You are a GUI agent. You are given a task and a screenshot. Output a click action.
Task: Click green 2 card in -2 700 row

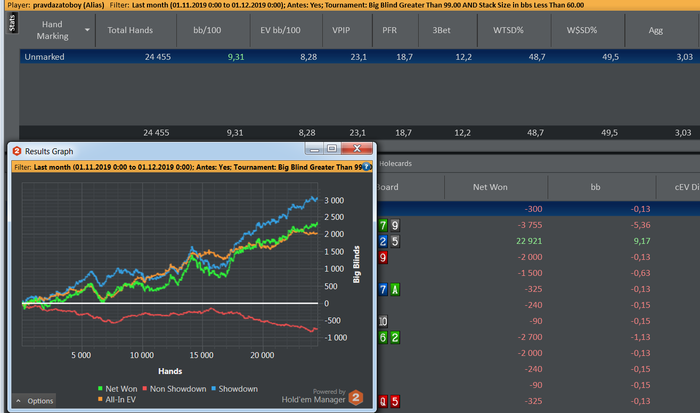click(x=395, y=338)
